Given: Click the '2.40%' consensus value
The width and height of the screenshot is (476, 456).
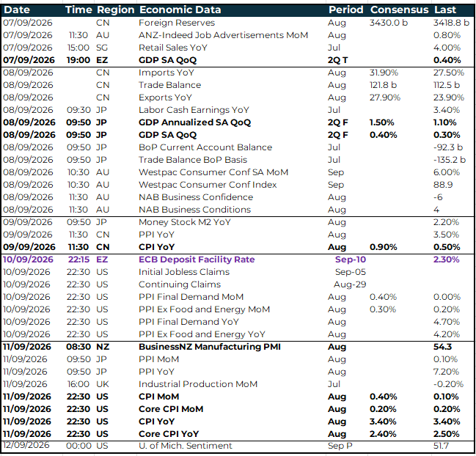Looking at the screenshot, I should [383, 434].
